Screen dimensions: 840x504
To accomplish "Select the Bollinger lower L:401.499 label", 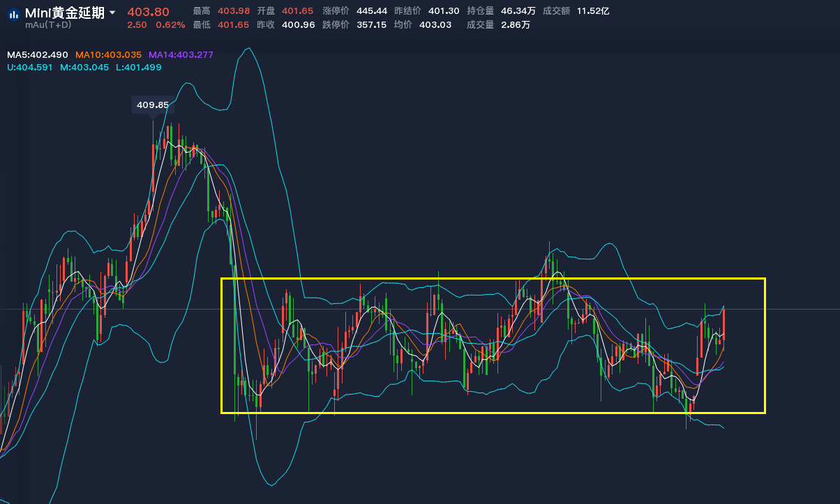I will [x=139, y=68].
